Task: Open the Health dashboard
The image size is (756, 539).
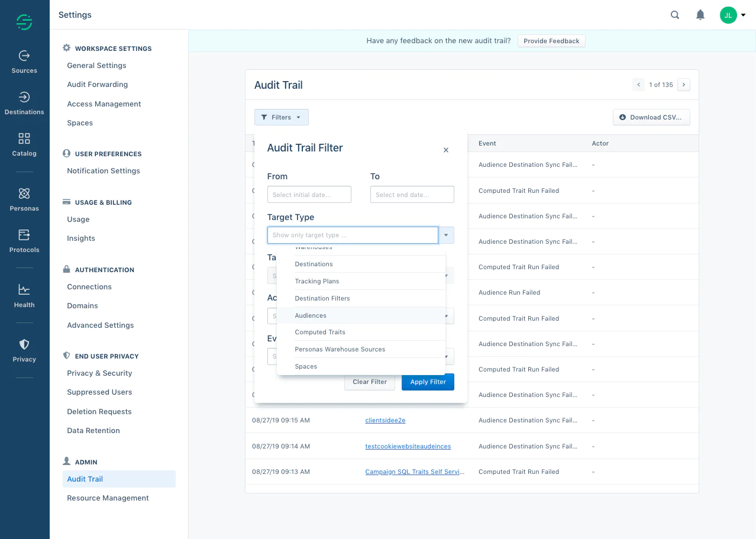Action: pos(24,295)
